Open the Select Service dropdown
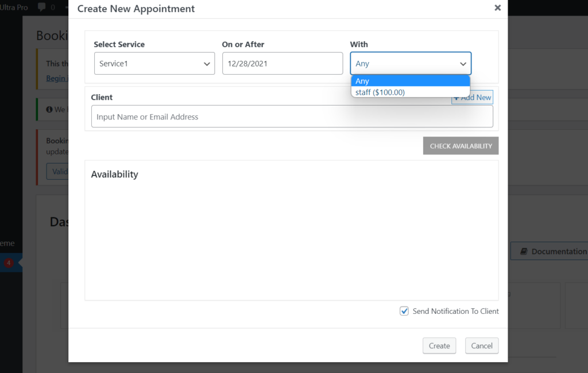588x373 pixels. point(154,63)
